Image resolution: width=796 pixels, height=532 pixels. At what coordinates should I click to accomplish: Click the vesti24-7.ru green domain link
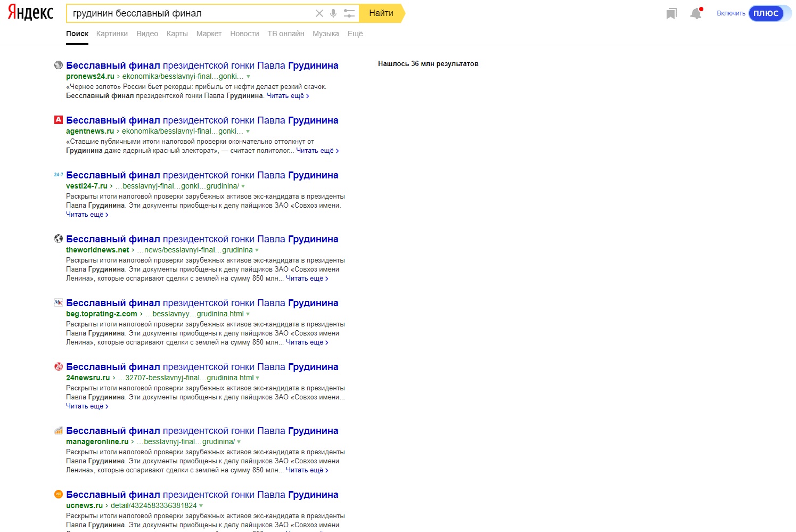coord(87,186)
